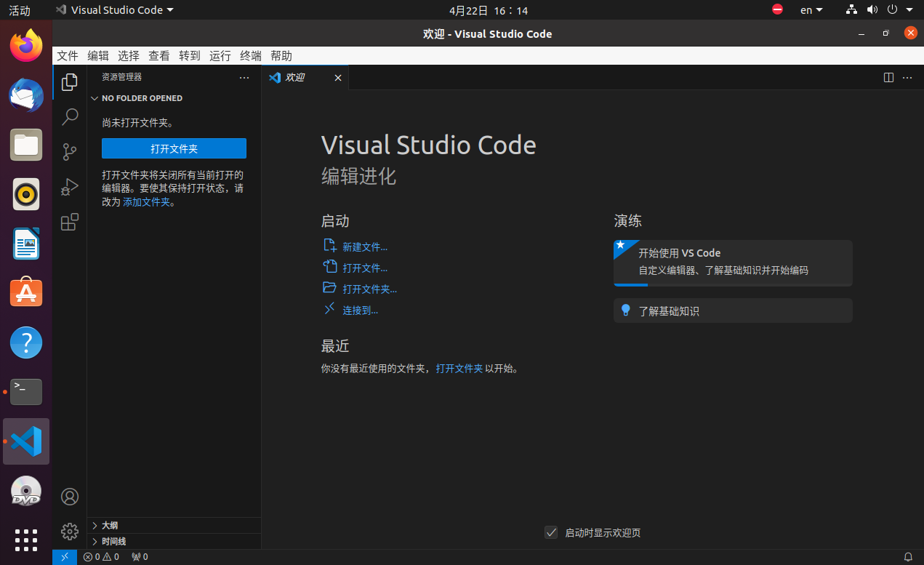Open Help from the dock
The height and width of the screenshot is (565, 924).
26,342
